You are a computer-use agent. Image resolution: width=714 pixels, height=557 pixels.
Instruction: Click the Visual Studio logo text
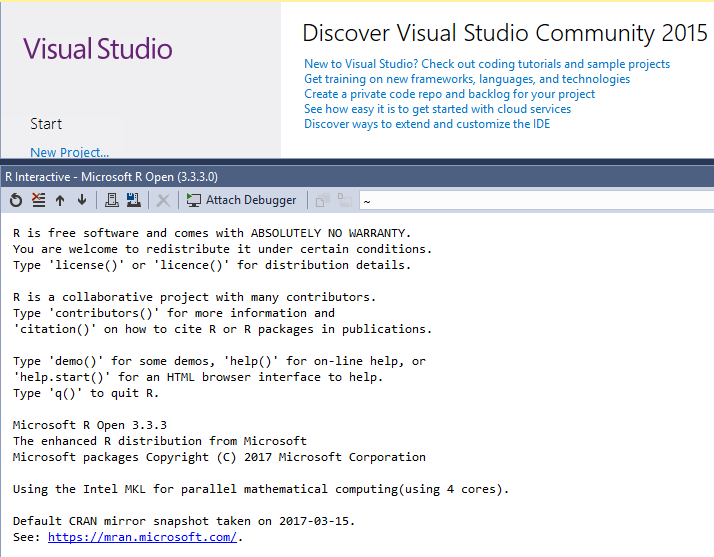pyautogui.click(x=98, y=49)
